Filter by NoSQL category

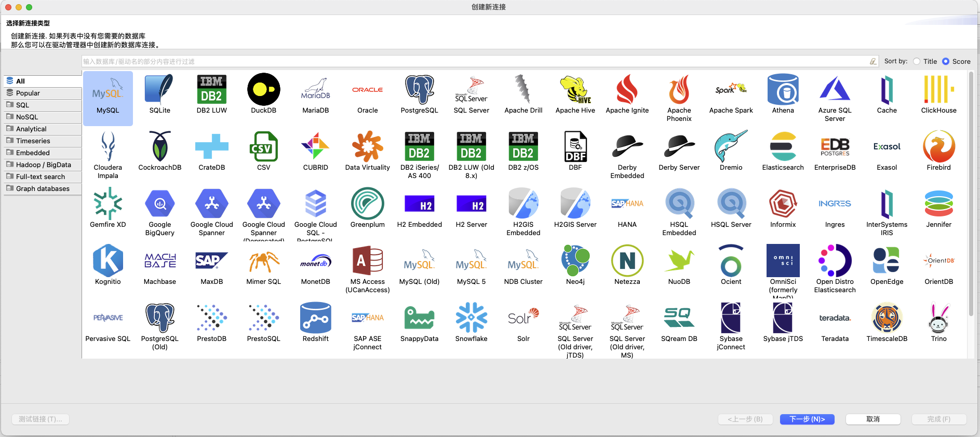tap(43, 117)
